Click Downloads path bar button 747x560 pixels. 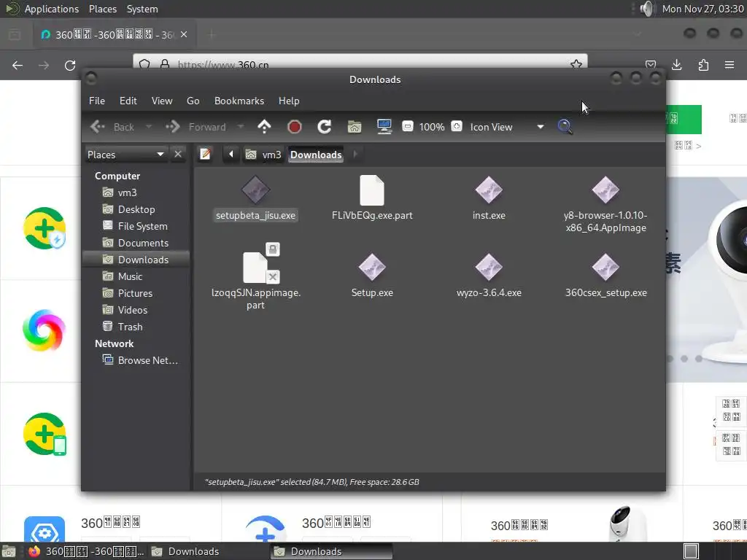click(x=316, y=155)
